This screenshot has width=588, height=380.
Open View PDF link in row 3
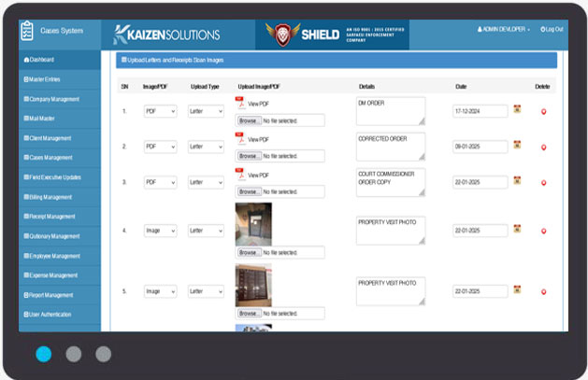(258, 176)
